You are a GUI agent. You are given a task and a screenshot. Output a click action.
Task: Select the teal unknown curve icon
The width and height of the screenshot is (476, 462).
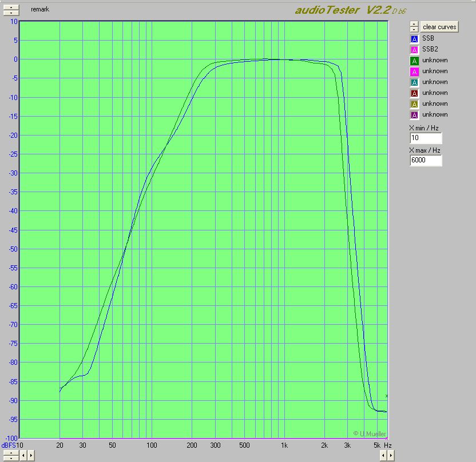pos(415,82)
